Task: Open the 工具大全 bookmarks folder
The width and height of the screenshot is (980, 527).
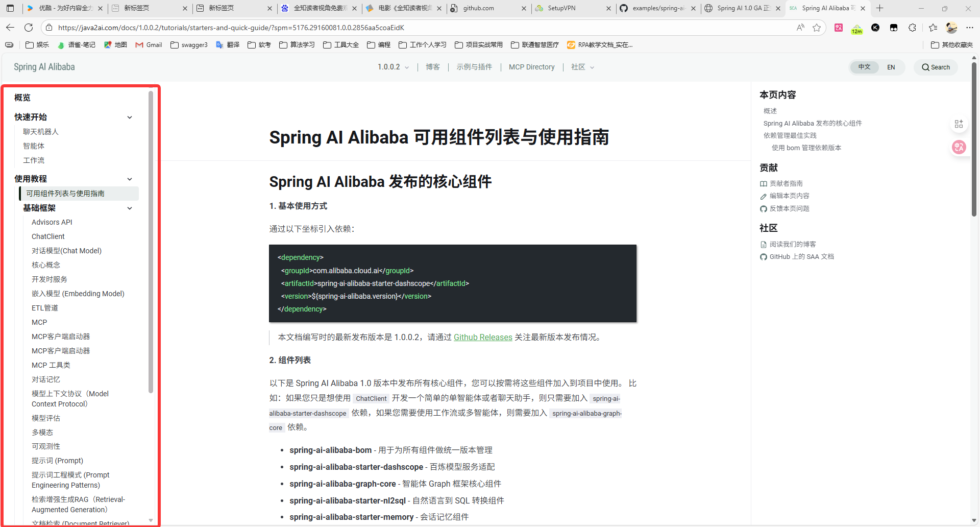Action: 341,45
